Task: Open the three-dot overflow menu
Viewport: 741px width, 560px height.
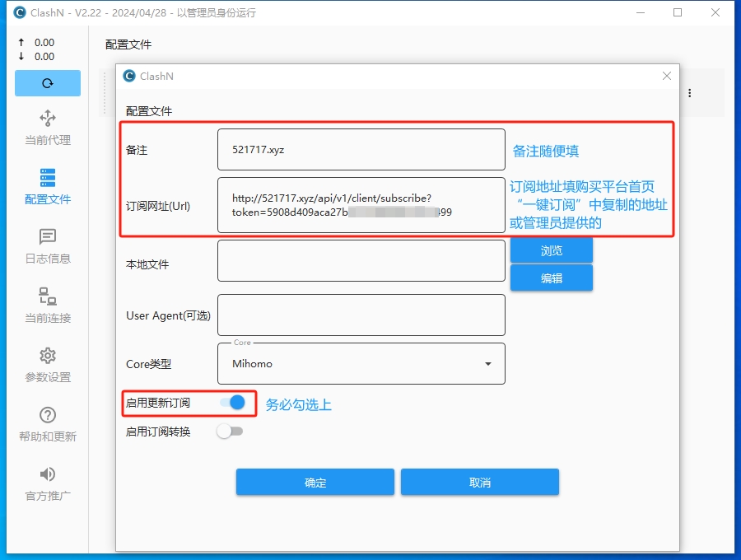Action: (x=689, y=93)
